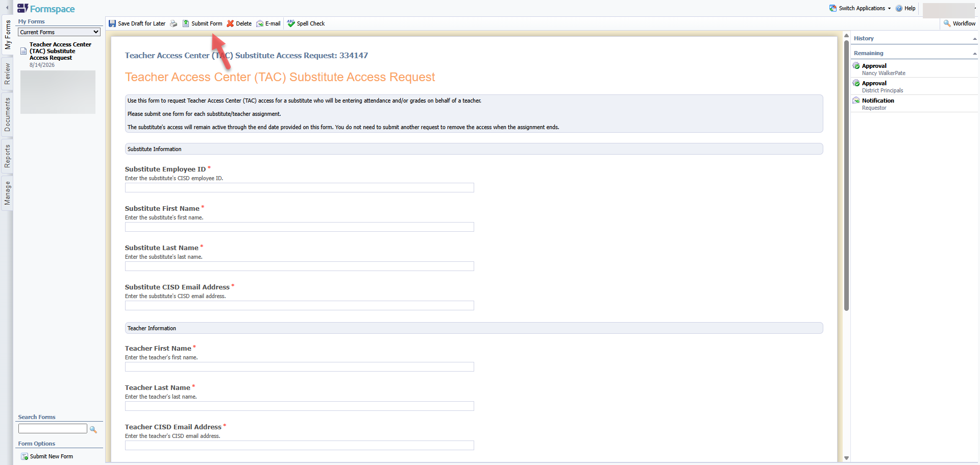Click the form's vertical scrollbar thumb

pyautogui.click(x=846, y=175)
